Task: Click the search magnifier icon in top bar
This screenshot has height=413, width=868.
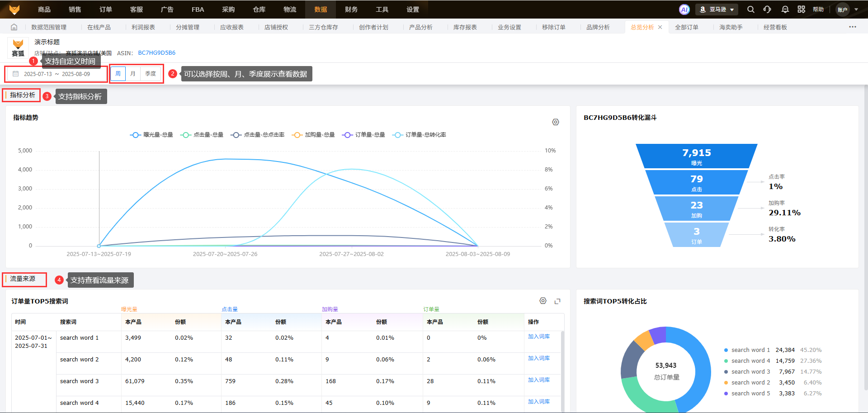Action: (750, 9)
